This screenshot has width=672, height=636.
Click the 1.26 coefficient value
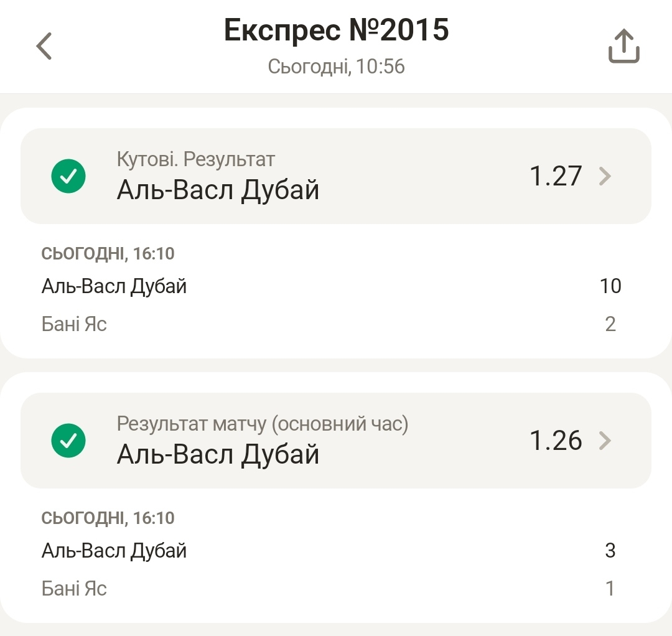(556, 441)
